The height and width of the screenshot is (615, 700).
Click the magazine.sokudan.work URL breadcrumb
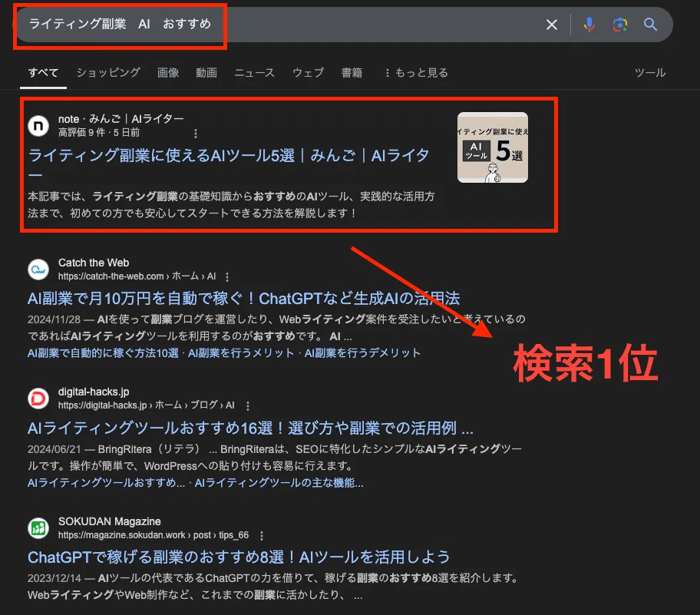coord(154,535)
